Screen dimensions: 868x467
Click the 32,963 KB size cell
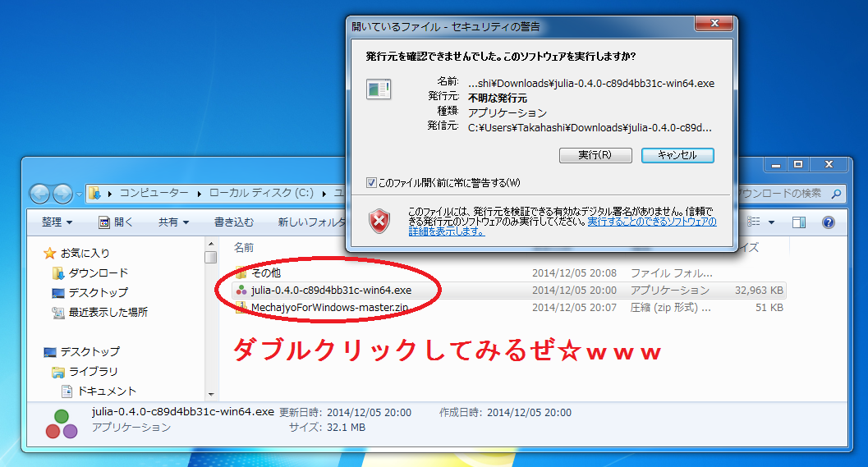pos(759,290)
